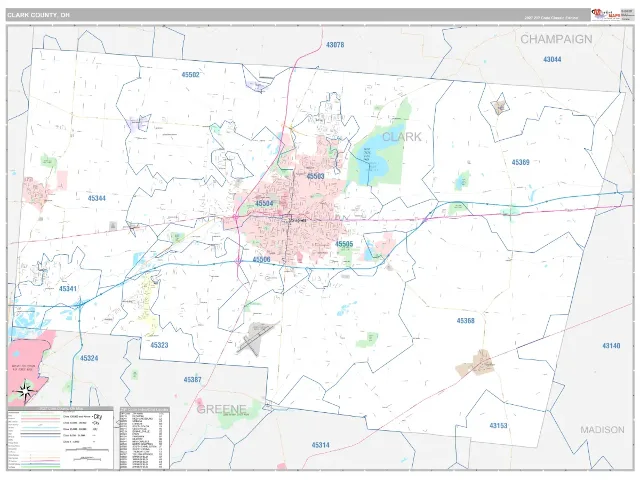The height and width of the screenshot is (480, 640).
Task: Select ZIP code label 45323
Action: pyautogui.click(x=159, y=345)
